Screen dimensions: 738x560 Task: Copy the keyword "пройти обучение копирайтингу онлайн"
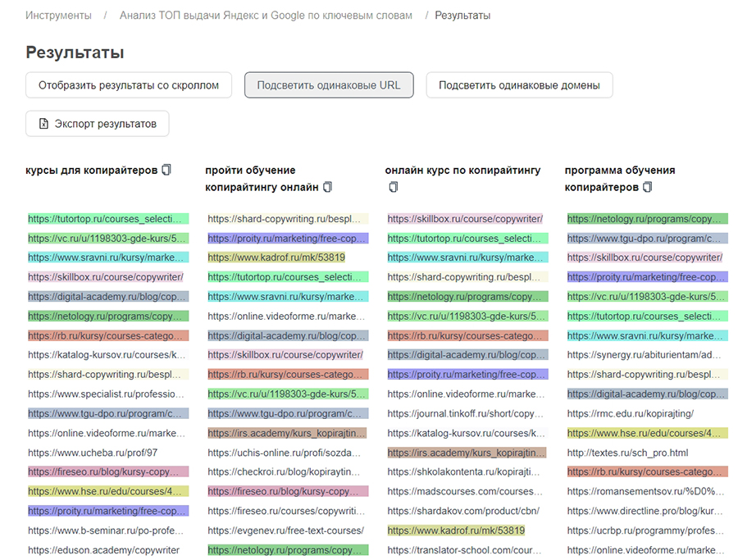(327, 187)
